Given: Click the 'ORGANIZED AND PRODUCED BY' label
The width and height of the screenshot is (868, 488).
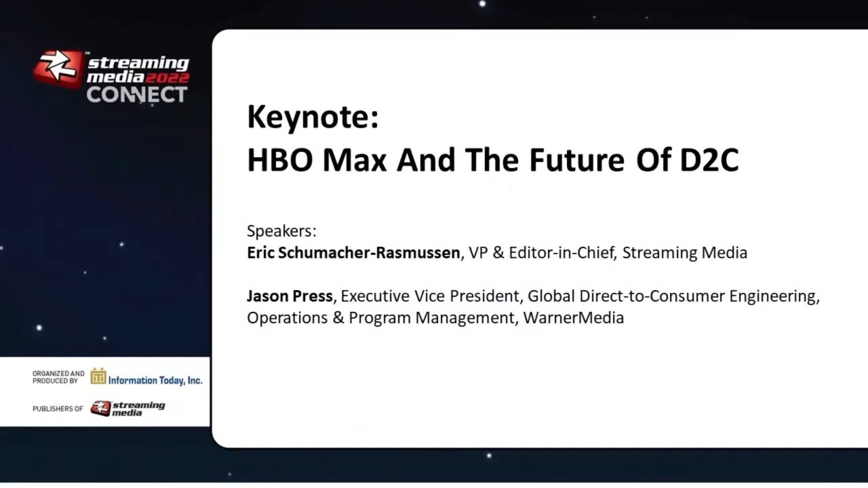Looking at the screenshot, I should (58, 377).
